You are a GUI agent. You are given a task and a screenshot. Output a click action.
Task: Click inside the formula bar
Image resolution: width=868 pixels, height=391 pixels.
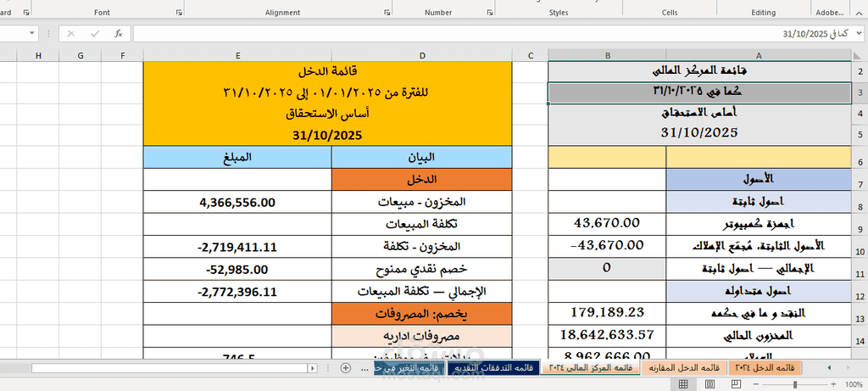click(491, 34)
